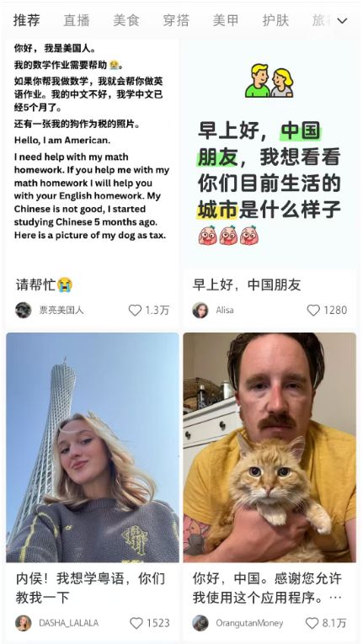This screenshot has height=644, width=363.
Task: Open the 内侯！我想学粤语 post title
Action: click(x=90, y=588)
